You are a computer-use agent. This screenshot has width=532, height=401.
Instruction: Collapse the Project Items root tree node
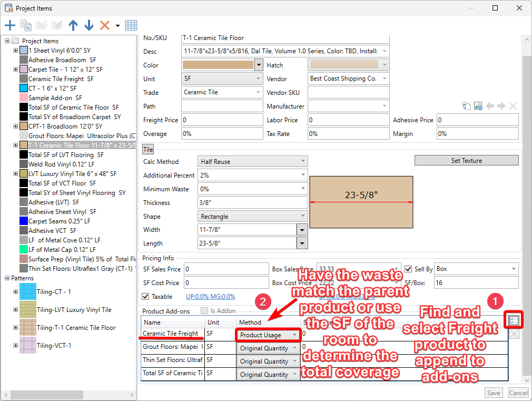coord(7,41)
